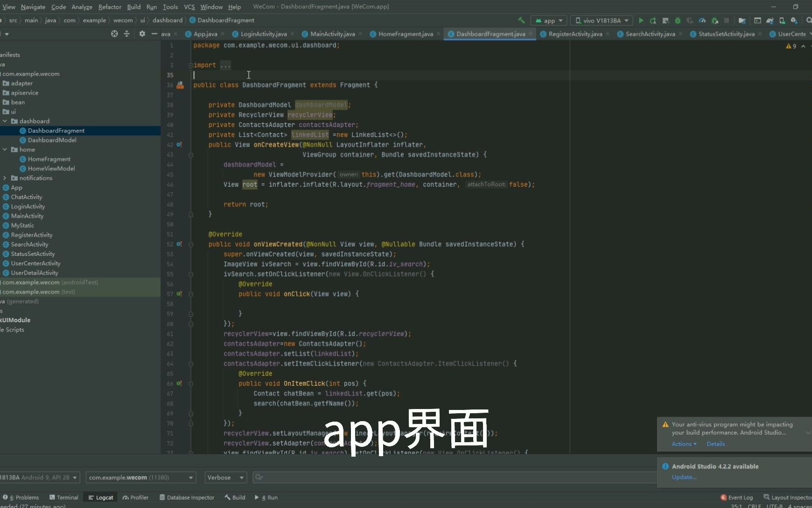This screenshot has height=508, width=812.
Task: Open the Profiler gauge icon in toolbar
Action: [x=702, y=21]
